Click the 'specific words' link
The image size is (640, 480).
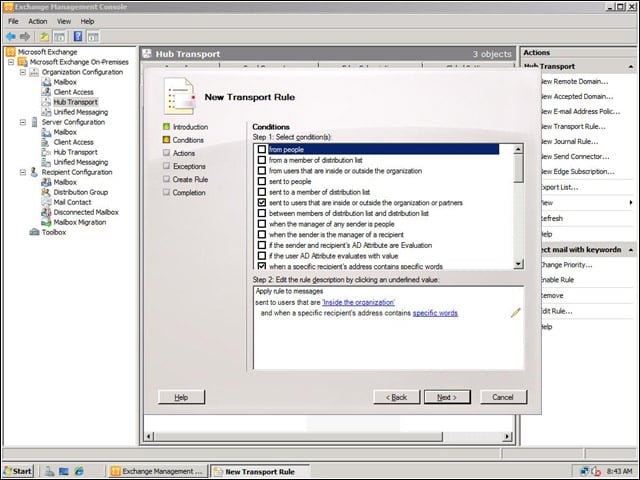pos(435,313)
